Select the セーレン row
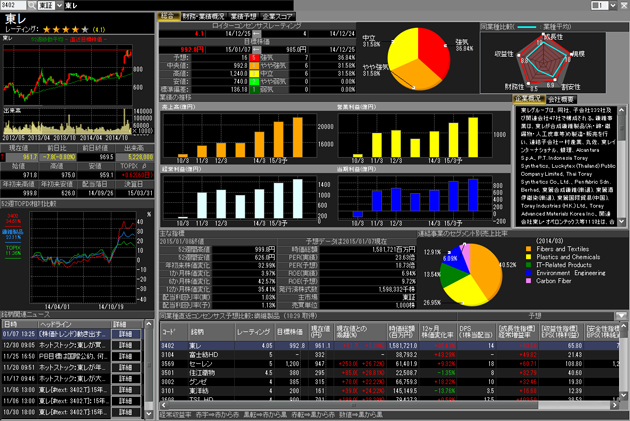 (389, 364)
